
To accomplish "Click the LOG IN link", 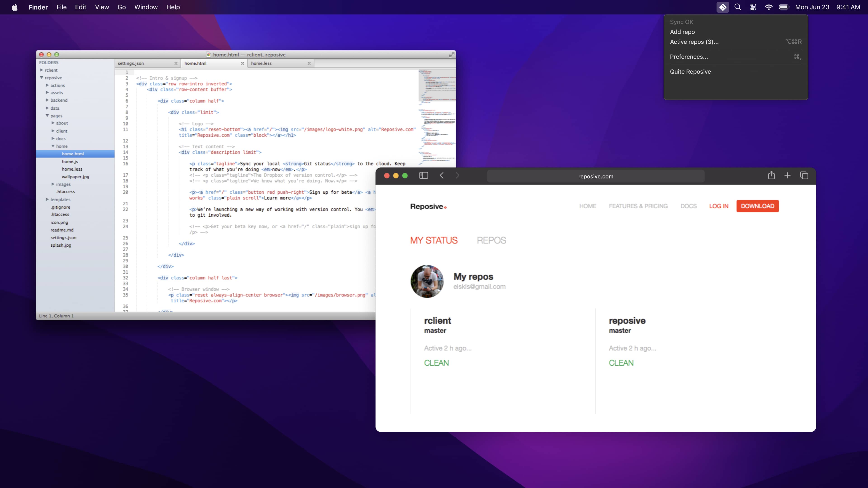I will coord(719,206).
